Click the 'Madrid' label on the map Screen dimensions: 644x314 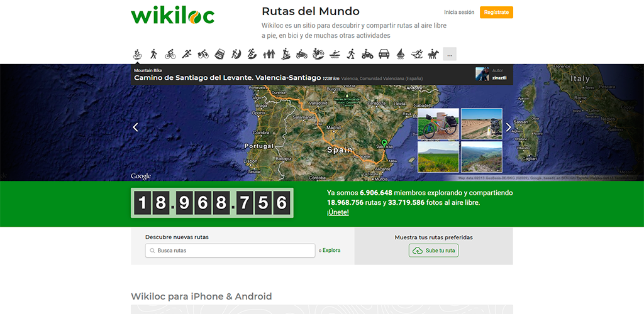point(333,127)
